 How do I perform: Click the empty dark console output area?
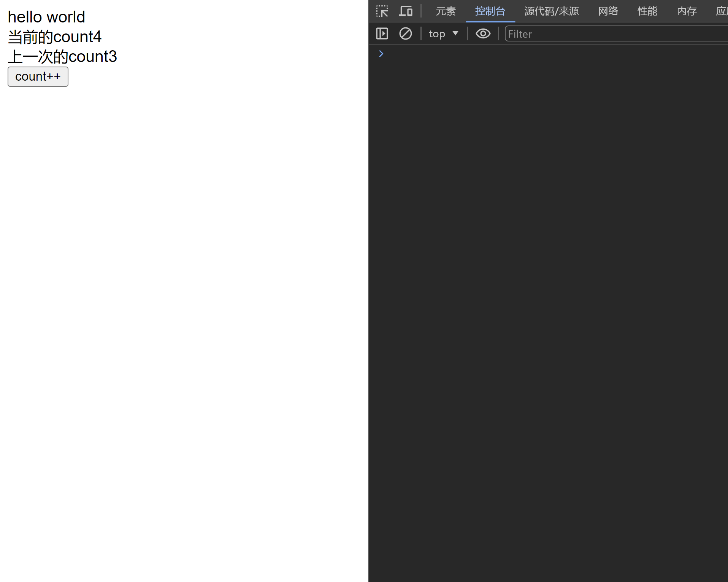point(547,304)
